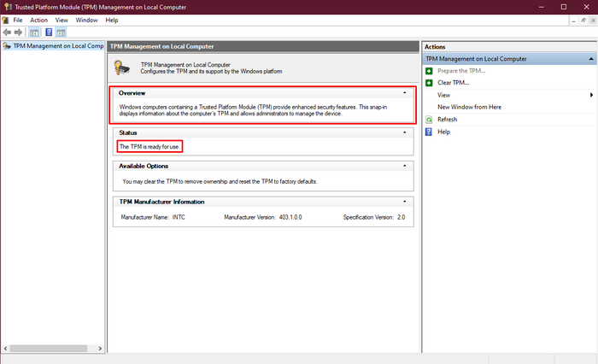Restore the inner MMC child window

tap(583, 21)
